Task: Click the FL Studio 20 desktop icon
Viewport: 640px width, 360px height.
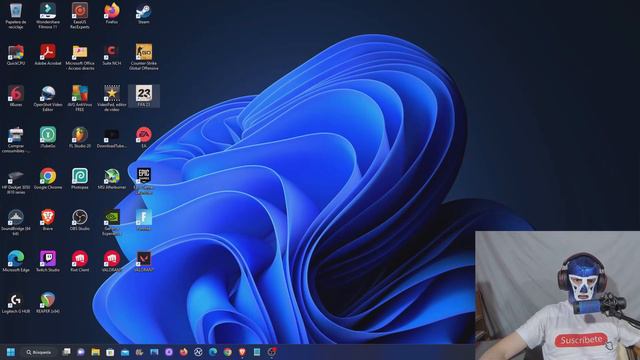Action: click(x=80, y=137)
